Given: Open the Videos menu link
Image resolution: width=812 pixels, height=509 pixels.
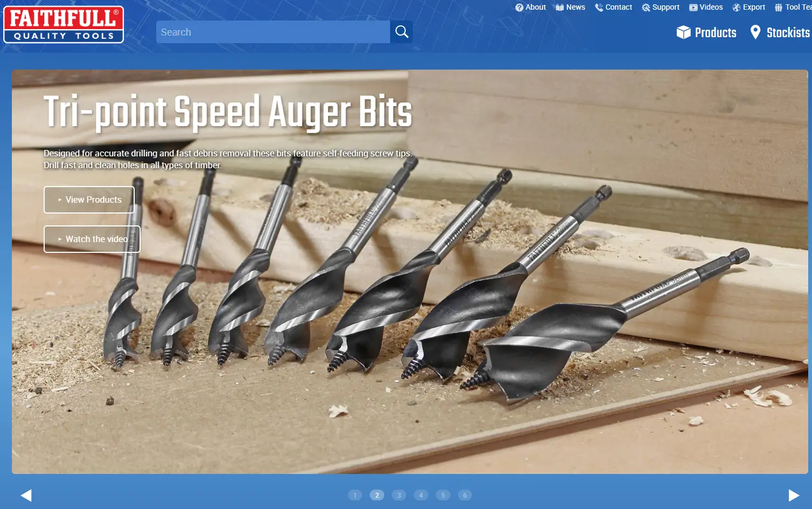Looking at the screenshot, I should [x=711, y=7].
